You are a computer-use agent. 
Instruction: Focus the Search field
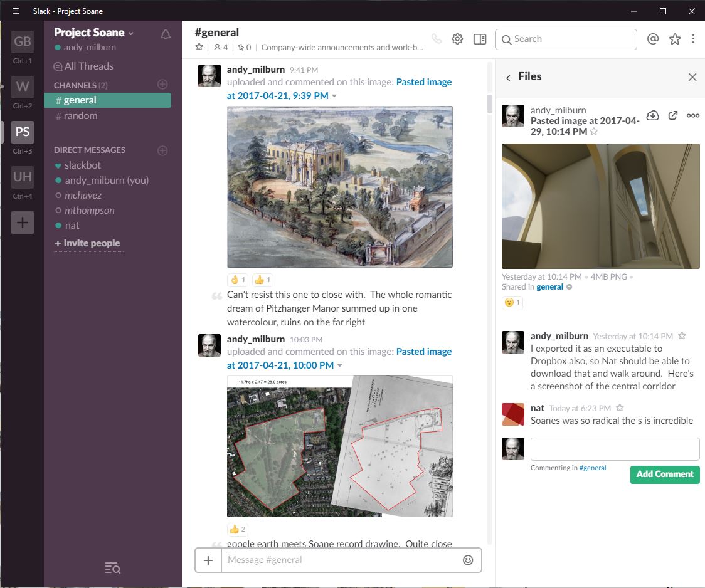[x=566, y=39]
